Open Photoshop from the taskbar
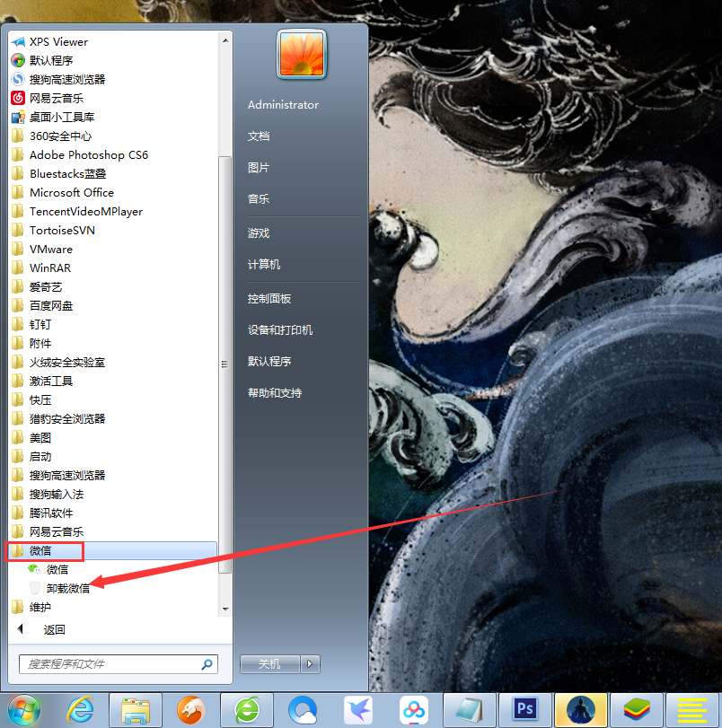Image resolution: width=722 pixels, height=728 pixels. pyautogui.click(x=524, y=709)
